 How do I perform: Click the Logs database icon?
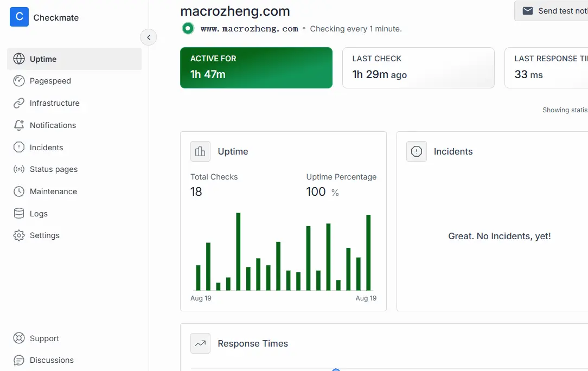coord(19,214)
